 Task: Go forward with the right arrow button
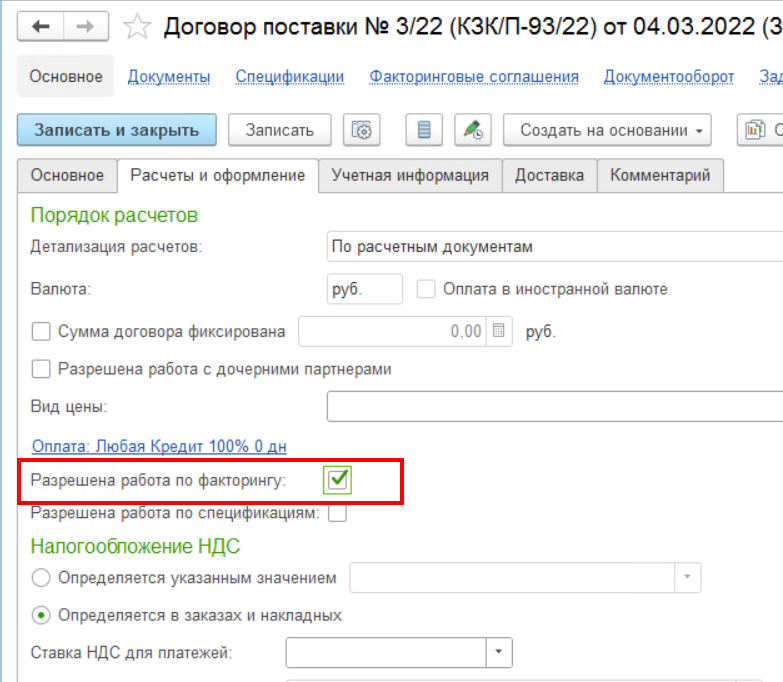click(x=86, y=26)
